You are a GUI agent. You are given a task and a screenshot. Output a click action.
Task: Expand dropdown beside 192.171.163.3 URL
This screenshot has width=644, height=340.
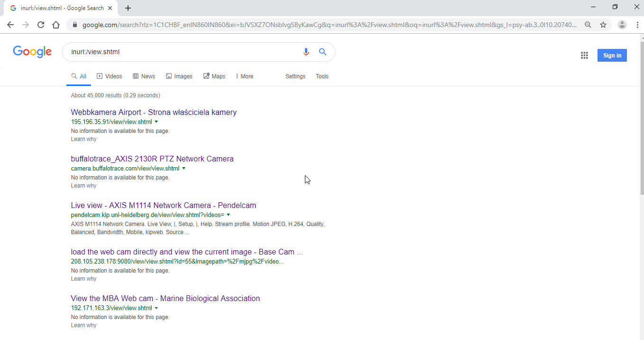[156, 308]
